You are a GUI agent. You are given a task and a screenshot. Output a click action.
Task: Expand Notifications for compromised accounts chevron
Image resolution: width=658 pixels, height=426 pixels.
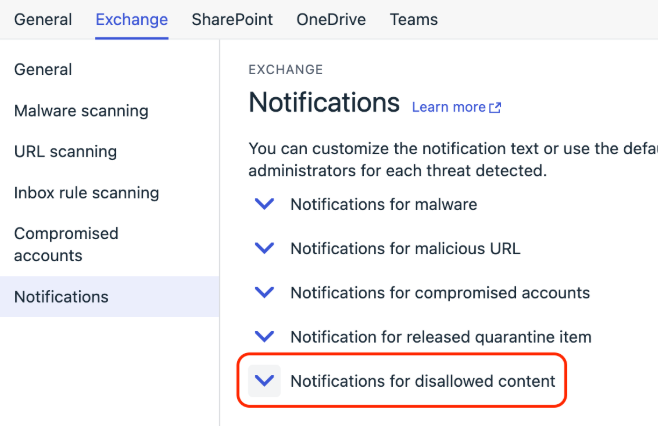point(264,292)
